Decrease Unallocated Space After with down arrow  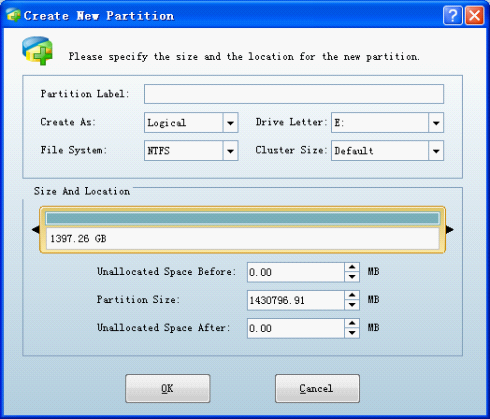click(352, 333)
